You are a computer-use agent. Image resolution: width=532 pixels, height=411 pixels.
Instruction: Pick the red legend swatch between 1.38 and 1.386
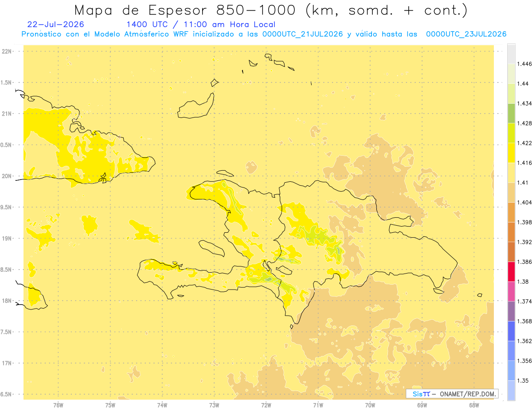click(511, 271)
